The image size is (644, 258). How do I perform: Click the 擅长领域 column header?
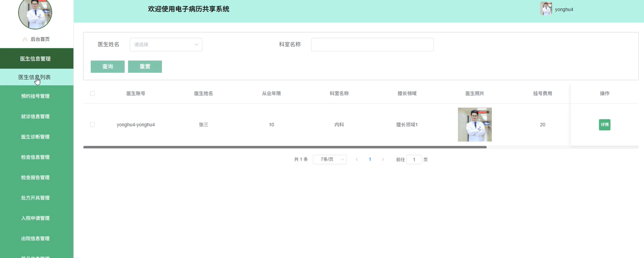coord(407,94)
